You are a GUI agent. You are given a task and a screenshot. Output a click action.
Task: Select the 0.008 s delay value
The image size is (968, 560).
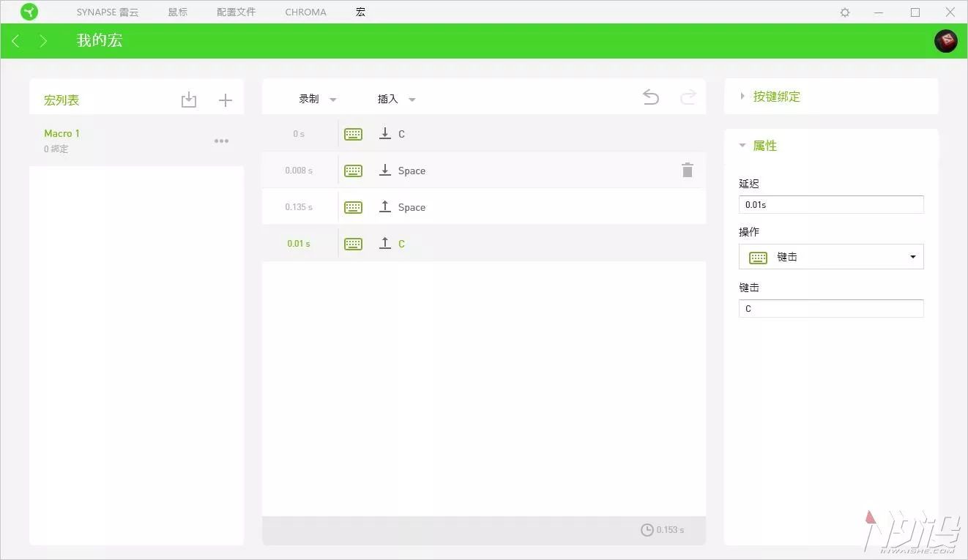299,171
